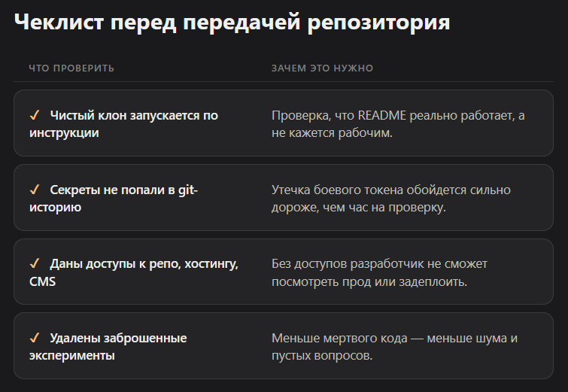Click the checkmark next to "Даны доступы к репо"
The image size is (568, 392).
[x=35, y=264]
